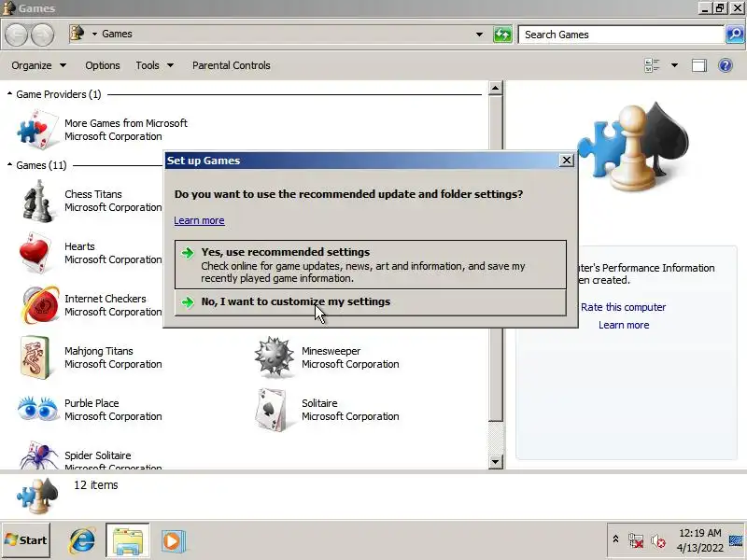Click Options in the toolbar
This screenshot has height=560, width=747.
103,65
